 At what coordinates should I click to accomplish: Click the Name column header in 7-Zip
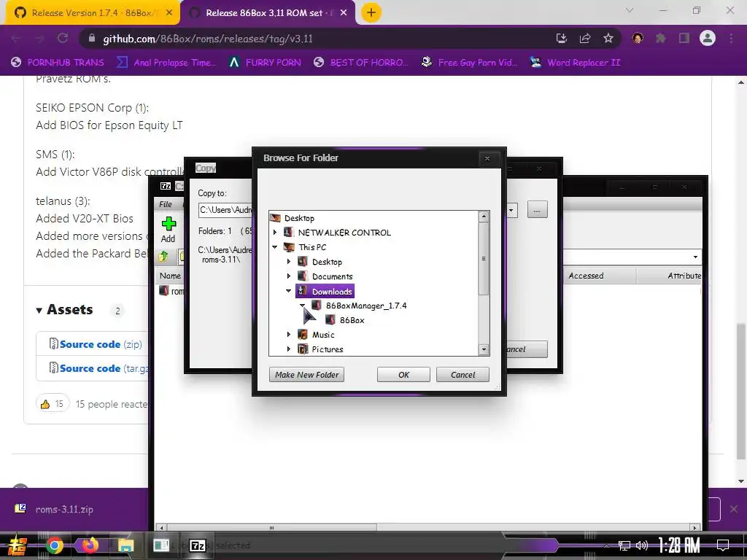[170, 276]
